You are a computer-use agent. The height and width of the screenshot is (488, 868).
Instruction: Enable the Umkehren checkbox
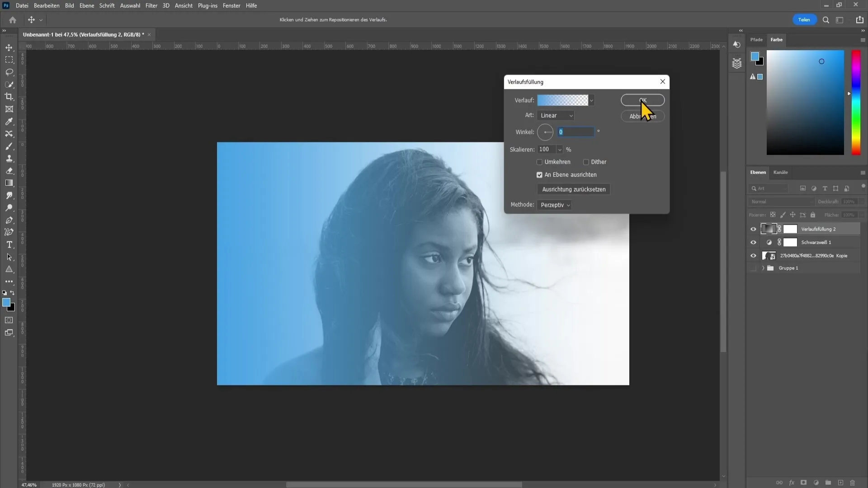coord(540,162)
